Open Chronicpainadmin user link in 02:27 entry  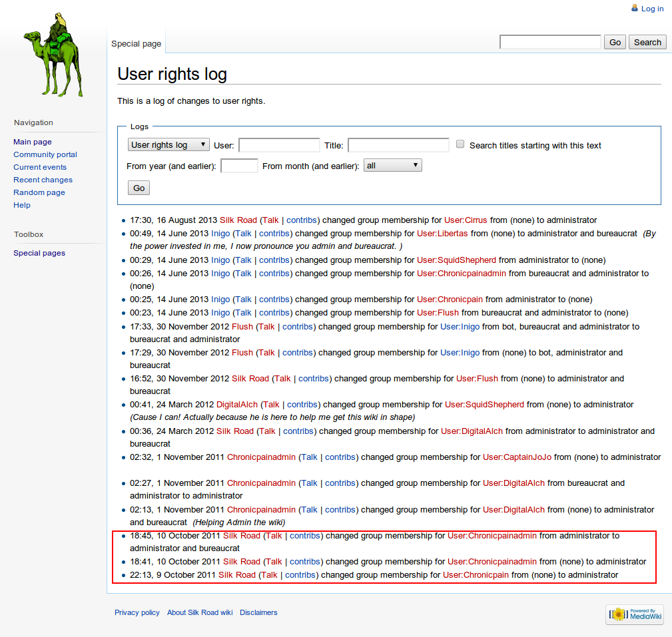tap(262, 483)
